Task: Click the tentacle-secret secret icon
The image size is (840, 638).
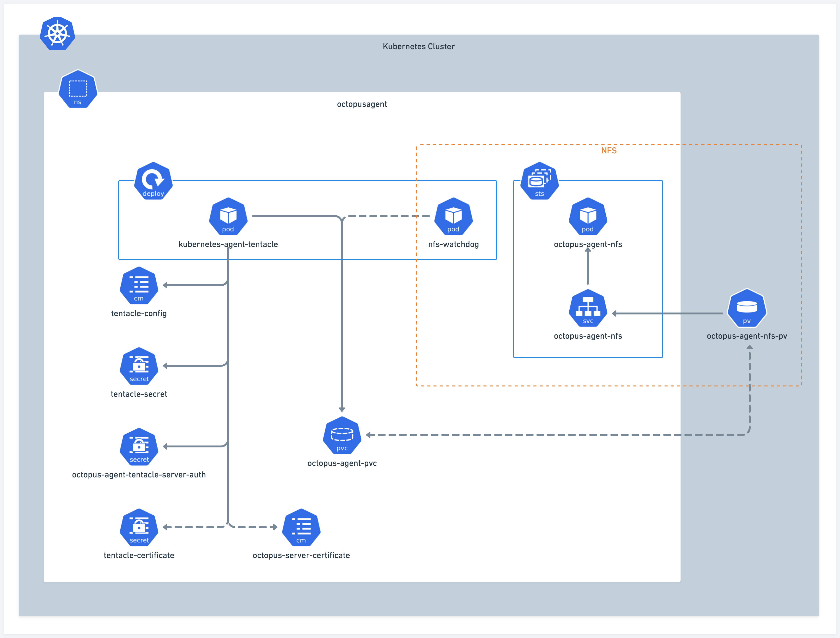Action: click(x=139, y=366)
